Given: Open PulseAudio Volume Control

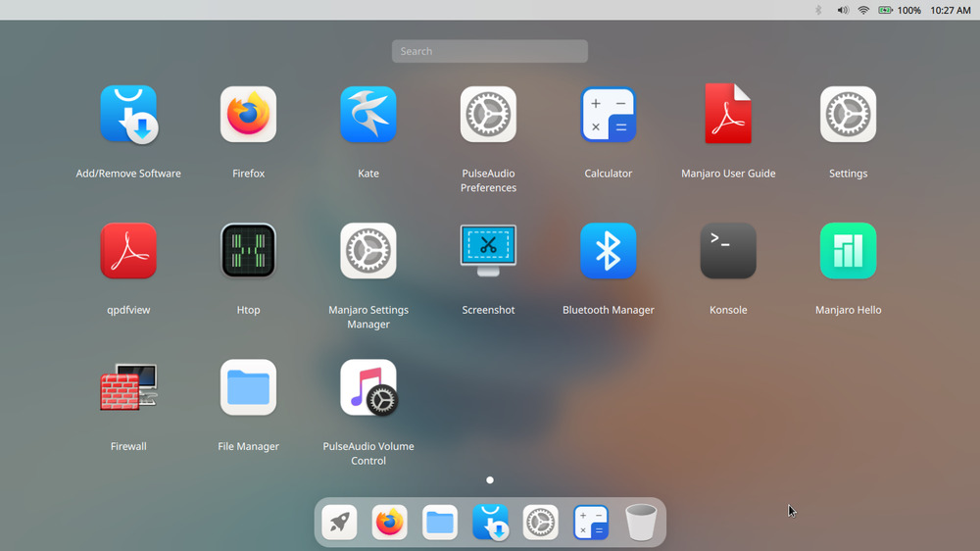Looking at the screenshot, I should pos(368,387).
